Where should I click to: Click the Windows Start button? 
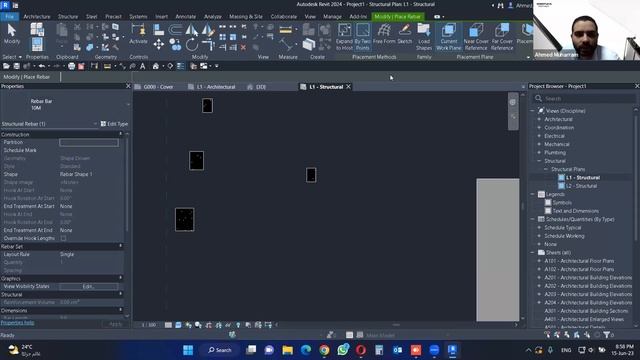click(188, 350)
